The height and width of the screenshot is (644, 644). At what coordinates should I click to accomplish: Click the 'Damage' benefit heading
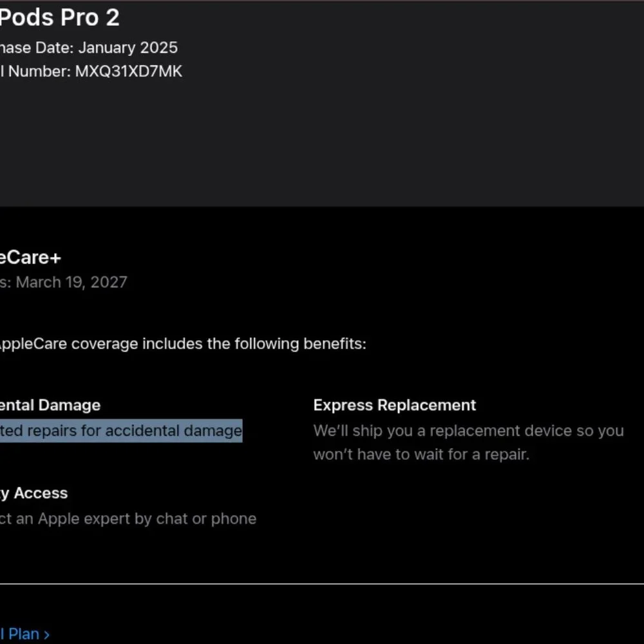(70, 405)
